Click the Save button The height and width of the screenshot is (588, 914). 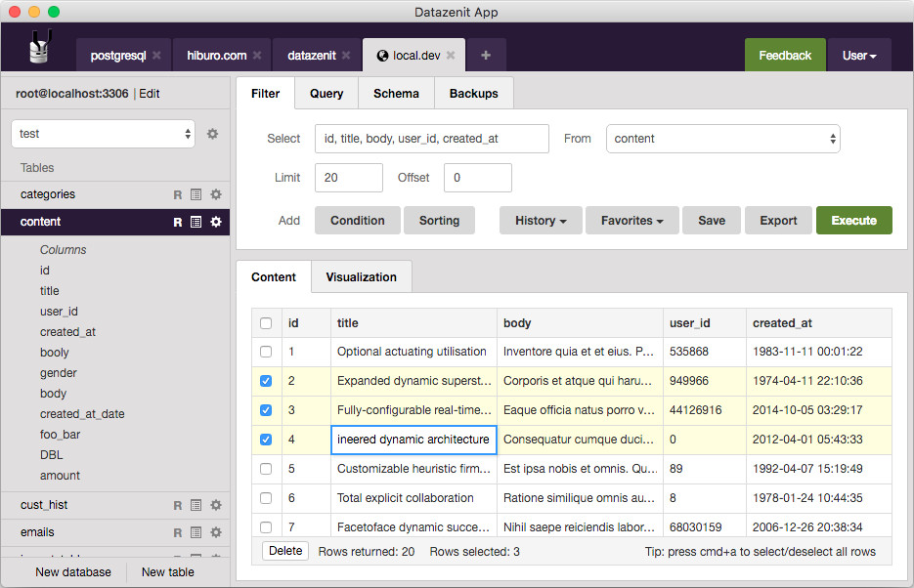click(712, 221)
